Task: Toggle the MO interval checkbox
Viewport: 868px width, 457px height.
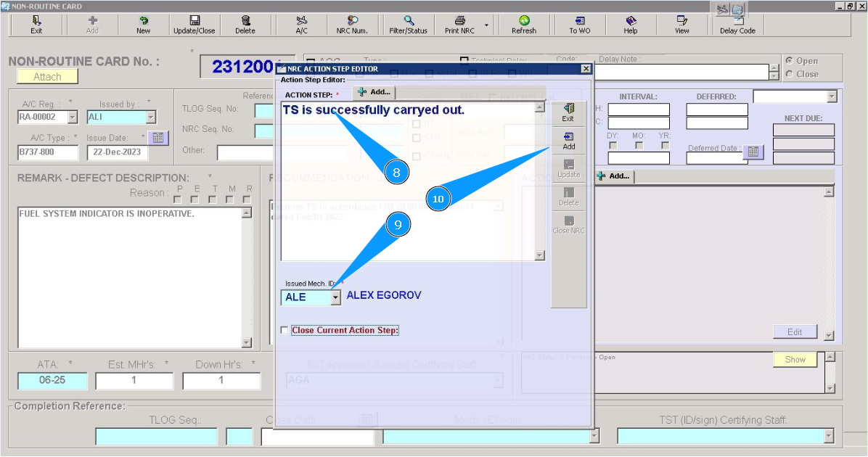Action: pos(639,146)
